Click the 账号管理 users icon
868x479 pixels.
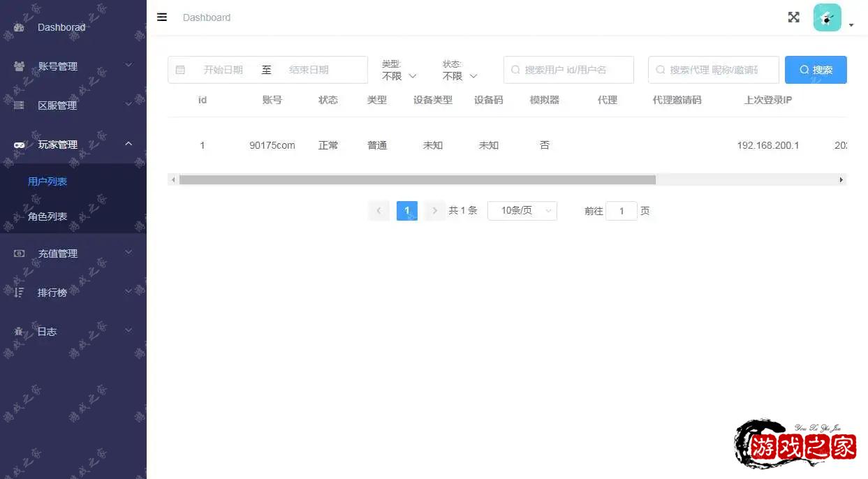(20, 66)
